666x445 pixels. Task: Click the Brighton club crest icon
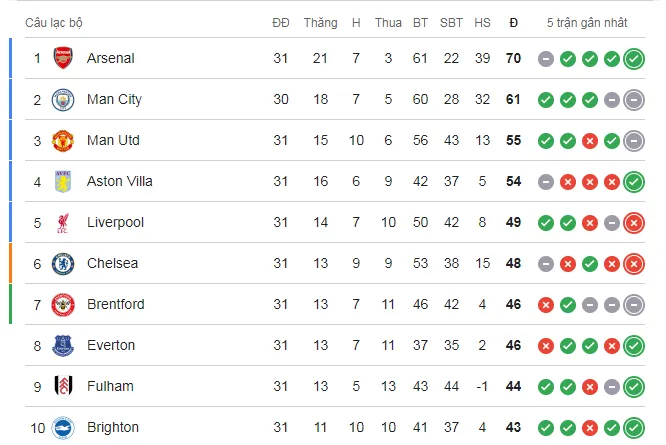pyautogui.click(x=64, y=427)
